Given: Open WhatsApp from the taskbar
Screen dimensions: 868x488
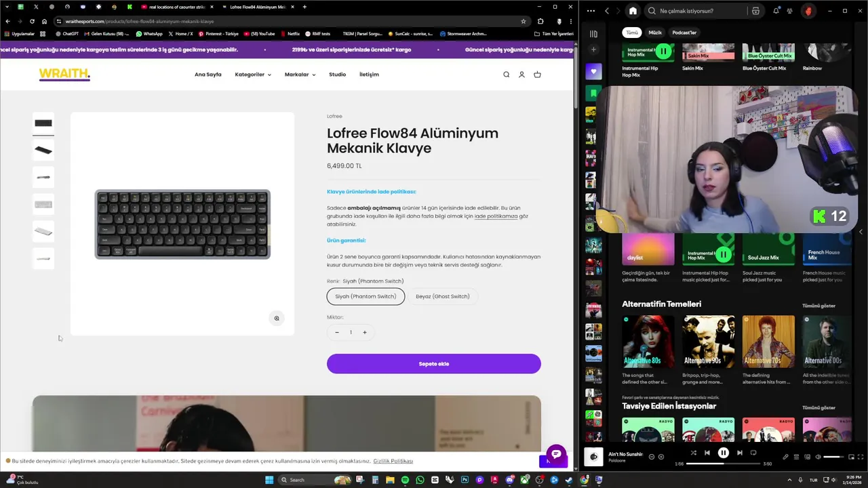Looking at the screenshot, I should tap(420, 480).
